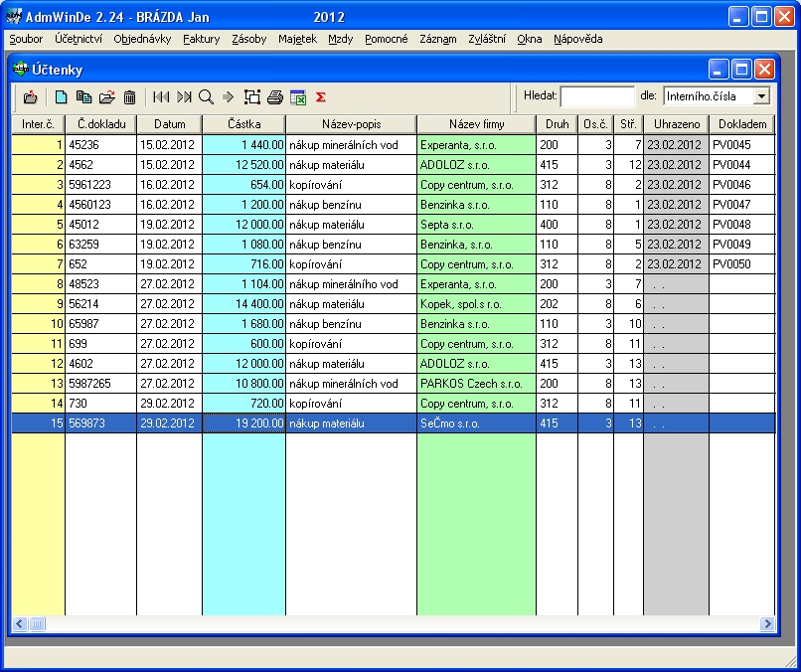Select amount 654.00 cell
This screenshot has width=801, height=672.
pos(243,185)
